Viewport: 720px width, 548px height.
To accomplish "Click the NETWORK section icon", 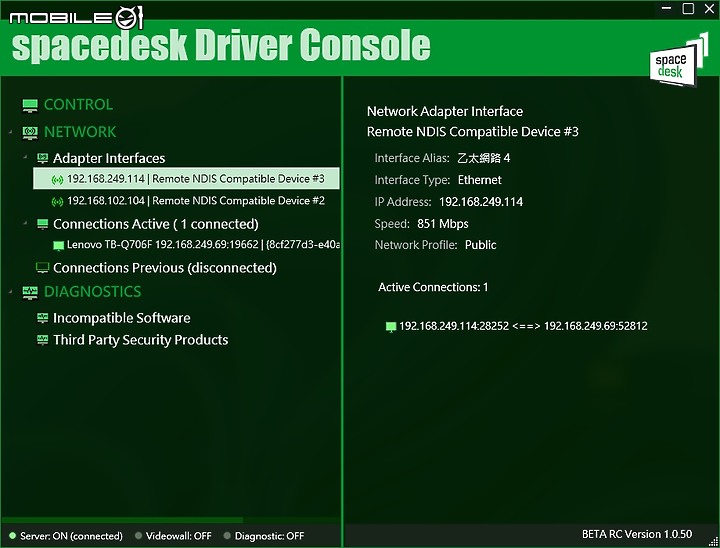I will pyautogui.click(x=30, y=132).
